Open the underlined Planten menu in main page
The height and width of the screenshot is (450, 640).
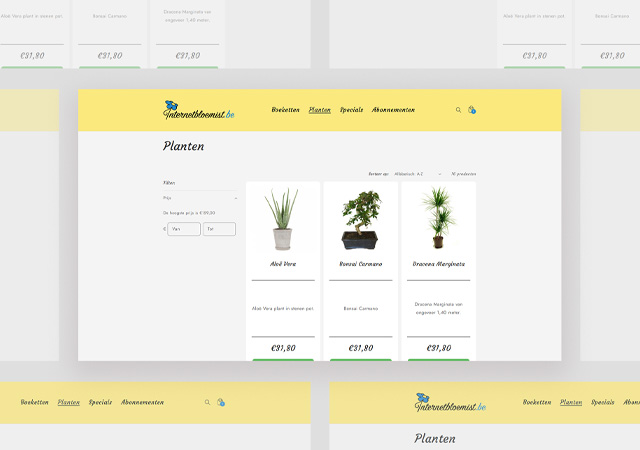pyautogui.click(x=320, y=110)
